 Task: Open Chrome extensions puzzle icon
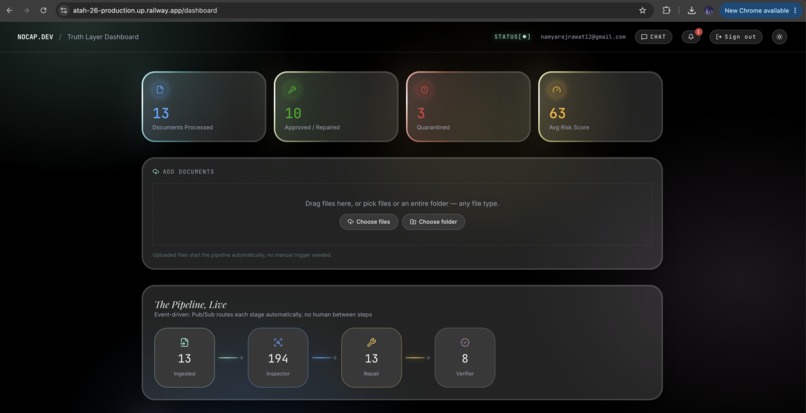[666, 10]
